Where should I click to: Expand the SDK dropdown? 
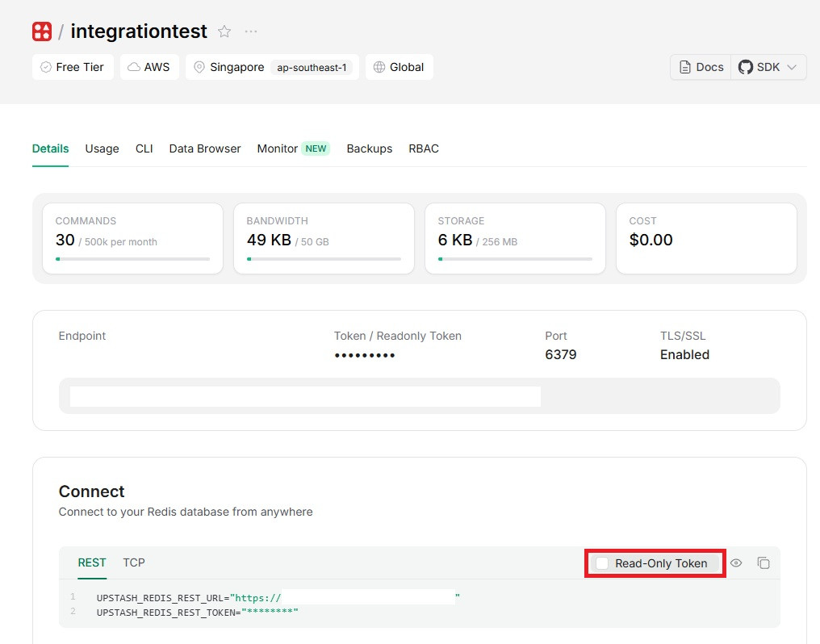[768, 67]
